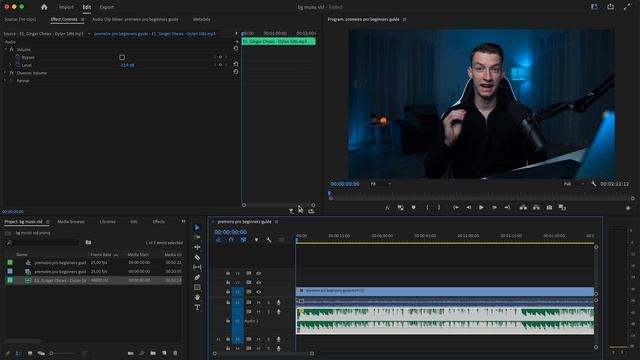Image resolution: width=640 pixels, height=360 pixels.
Task: Select the Hand tool
Action: (x=197, y=297)
